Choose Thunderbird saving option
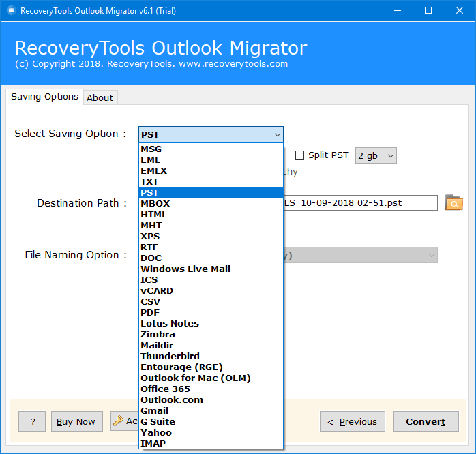 211,357
